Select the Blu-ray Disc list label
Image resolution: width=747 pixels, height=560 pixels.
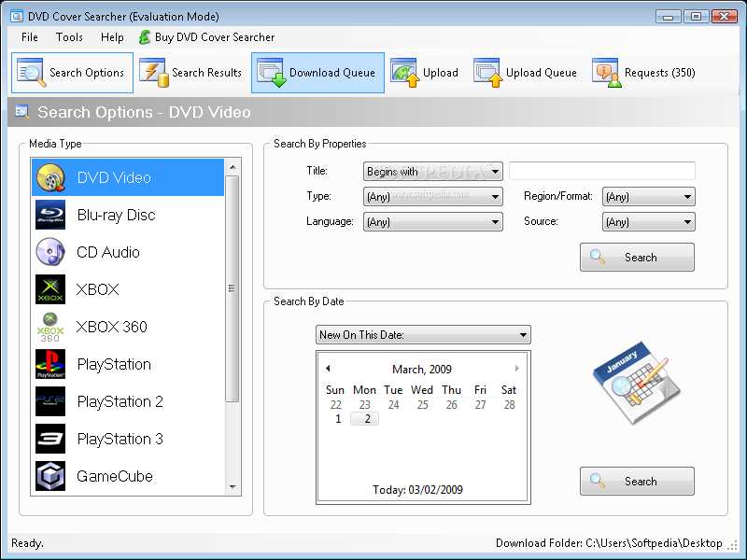tap(116, 216)
